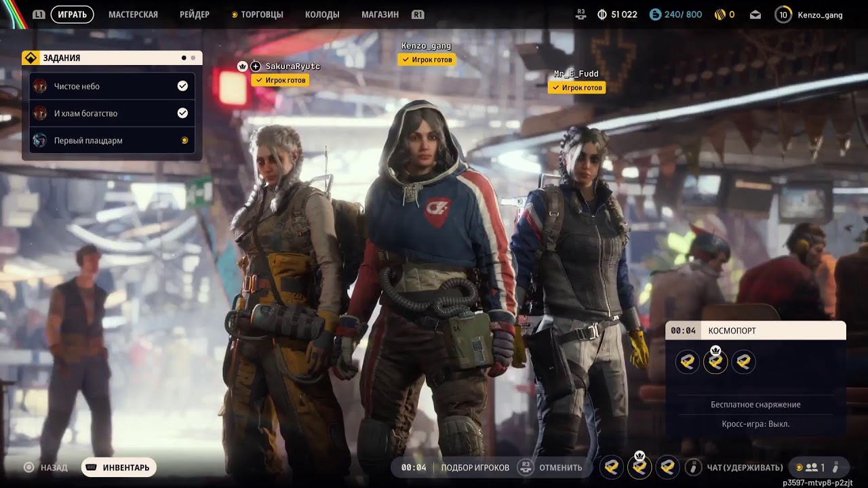868x488 pixels.
Task: Open the ИГРАТЬ tab
Action: (72, 14)
